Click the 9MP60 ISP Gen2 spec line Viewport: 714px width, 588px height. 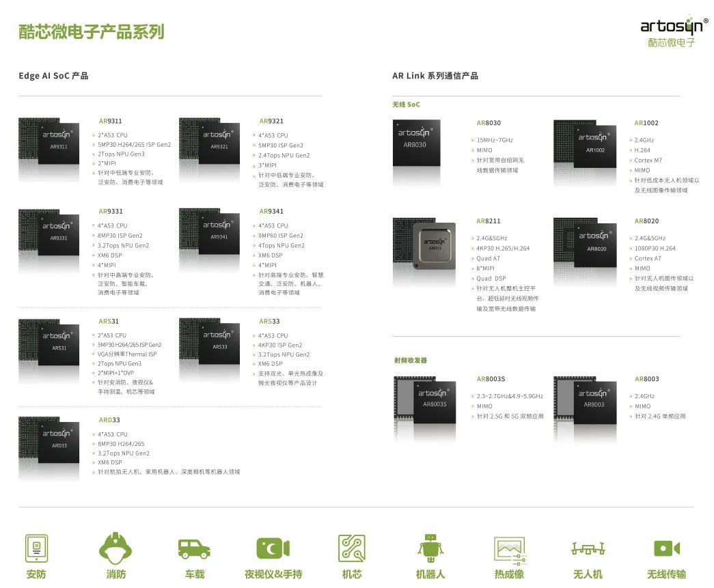[281, 236]
